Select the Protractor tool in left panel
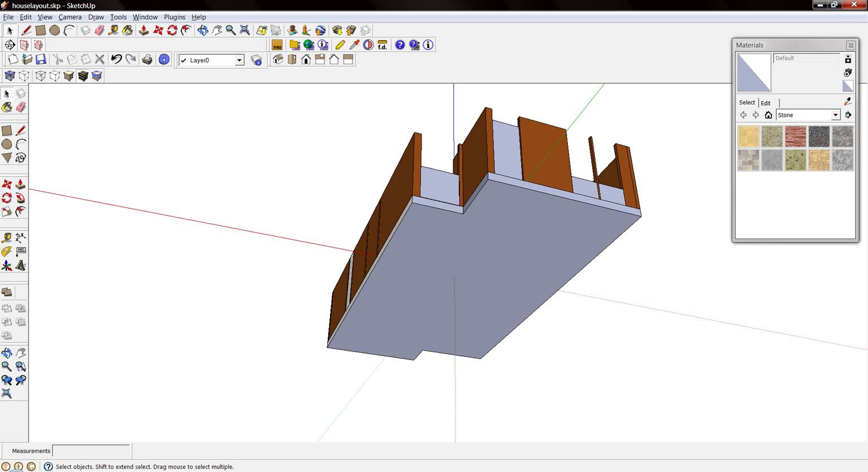This screenshot has height=472, width=868. point(7,252)
